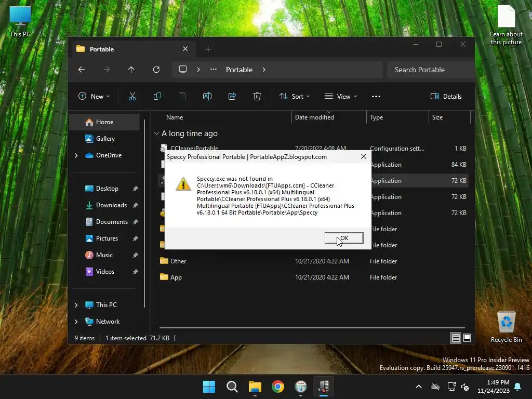Navigate up one folder level

pyautogui.click(x=131, y=70)
